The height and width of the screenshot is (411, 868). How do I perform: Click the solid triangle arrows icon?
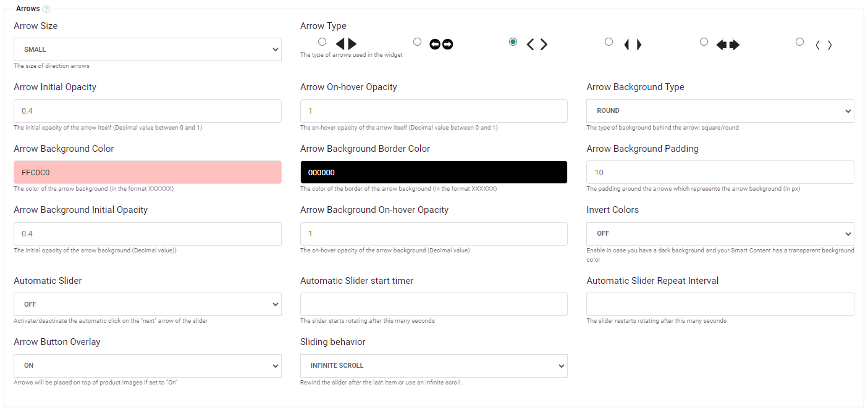346,44
